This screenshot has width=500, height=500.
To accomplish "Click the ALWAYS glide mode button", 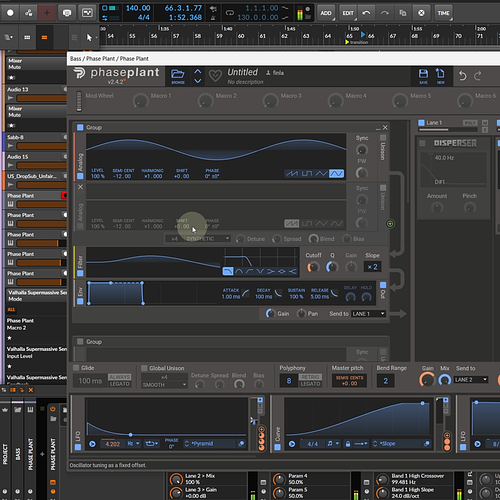I will (119, 377).
